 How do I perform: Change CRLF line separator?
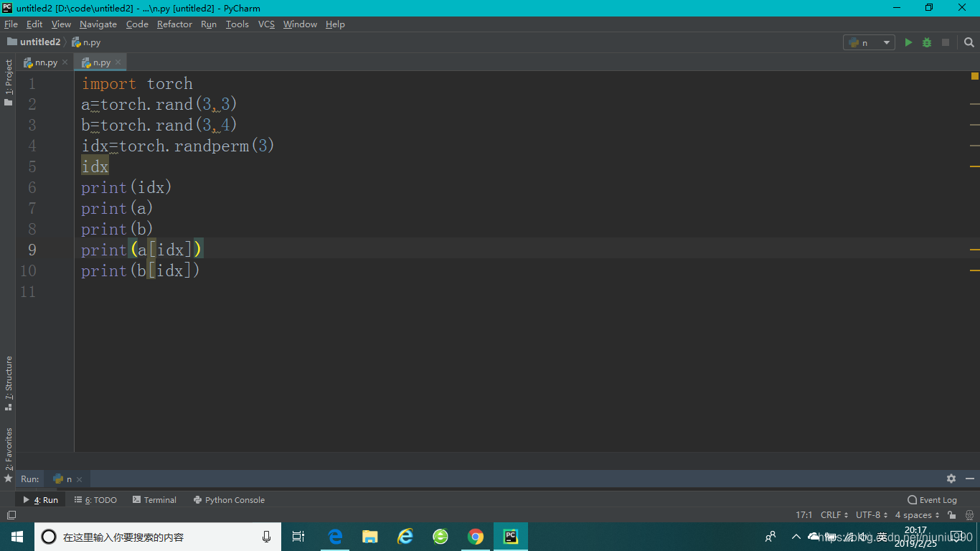coord(834,515)
